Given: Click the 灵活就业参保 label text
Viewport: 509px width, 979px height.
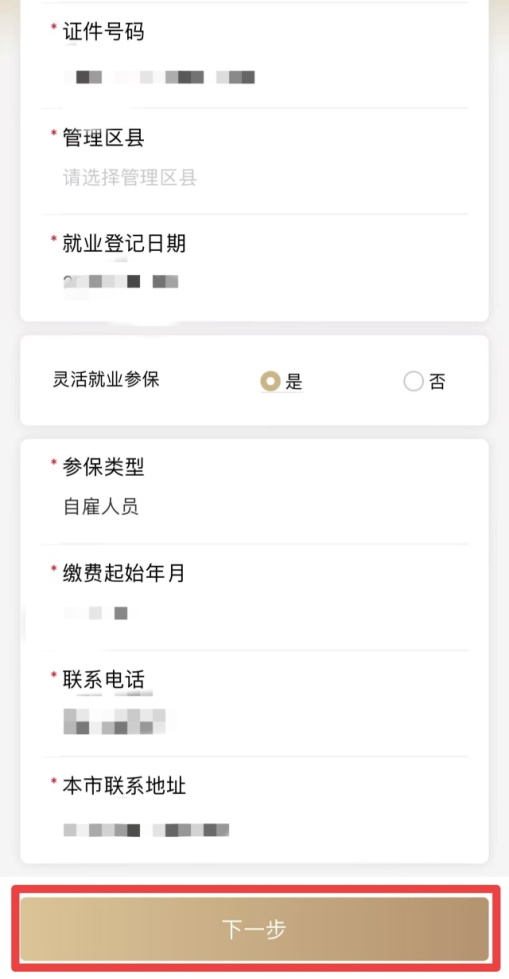Looking at the screenshot, I should click(106, 379).
